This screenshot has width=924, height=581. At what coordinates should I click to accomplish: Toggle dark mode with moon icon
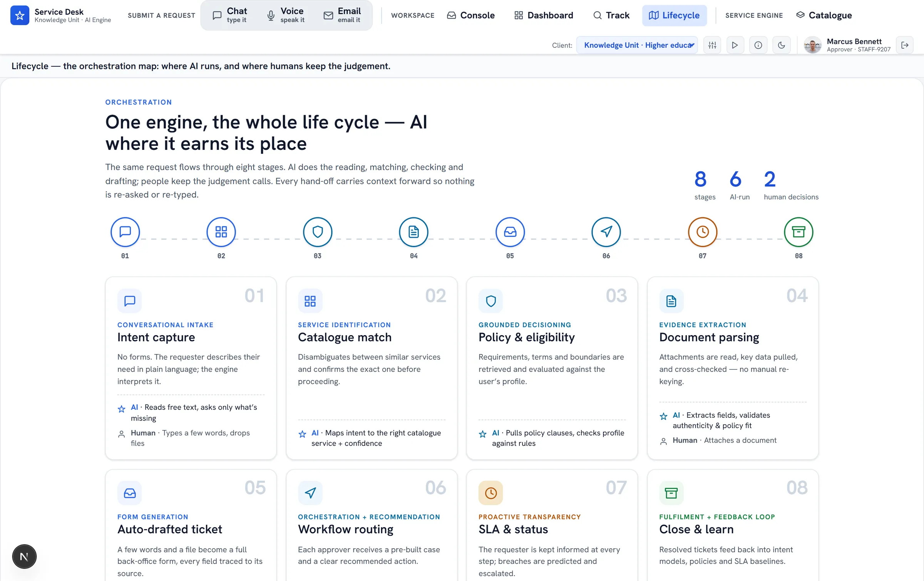pos(782,45)
